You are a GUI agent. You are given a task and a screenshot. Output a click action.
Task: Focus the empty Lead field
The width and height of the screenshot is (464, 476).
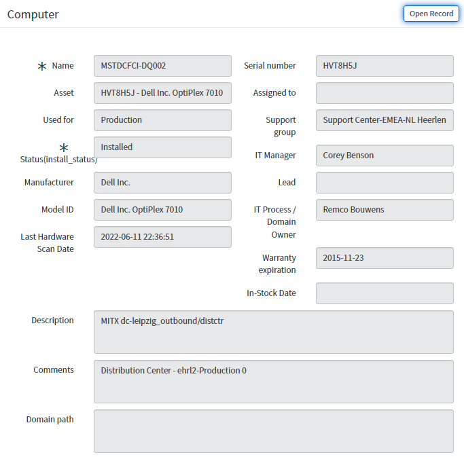pyautogui.click(x=385, y=183)
